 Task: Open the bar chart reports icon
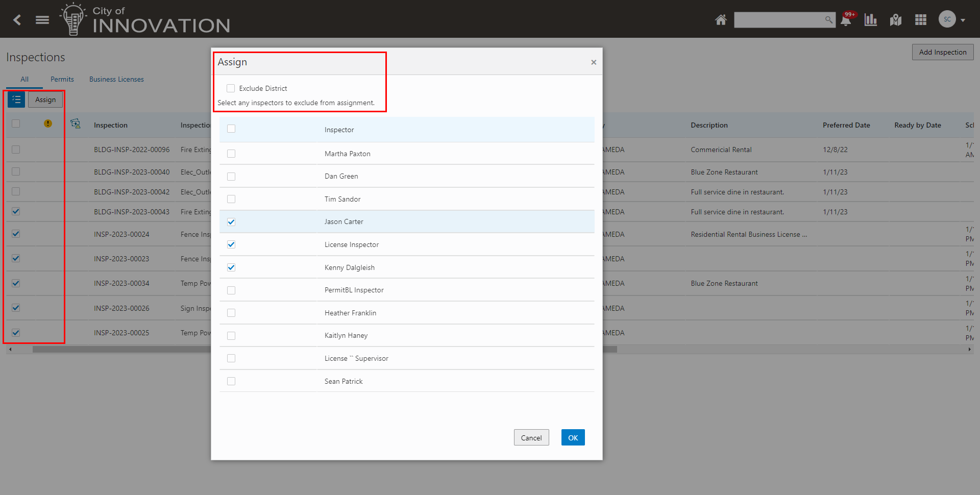[x=871, y=20]
